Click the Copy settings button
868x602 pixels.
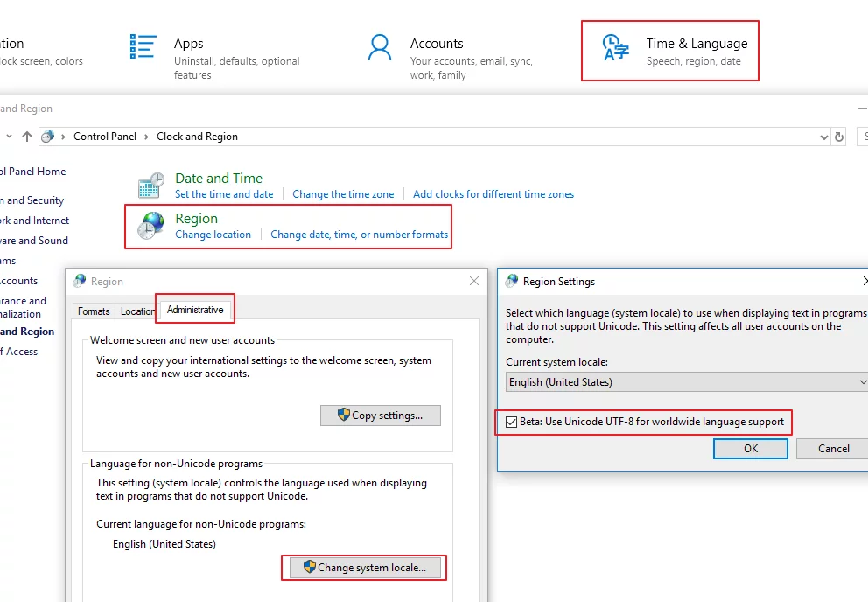pyautogui.click(x=380, y=416)
